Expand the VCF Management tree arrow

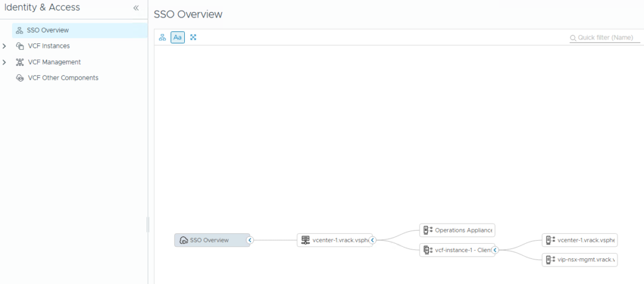point(5,62)
